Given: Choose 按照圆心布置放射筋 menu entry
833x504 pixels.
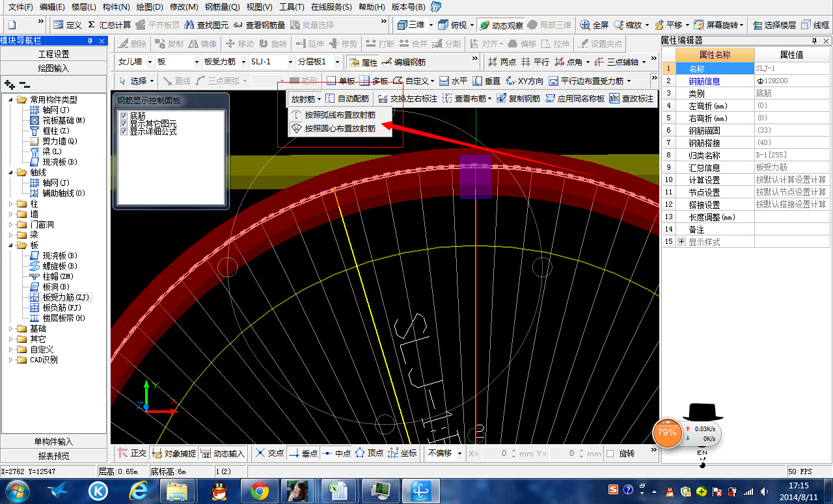Looking at the screenshot, I should [340, 129].
